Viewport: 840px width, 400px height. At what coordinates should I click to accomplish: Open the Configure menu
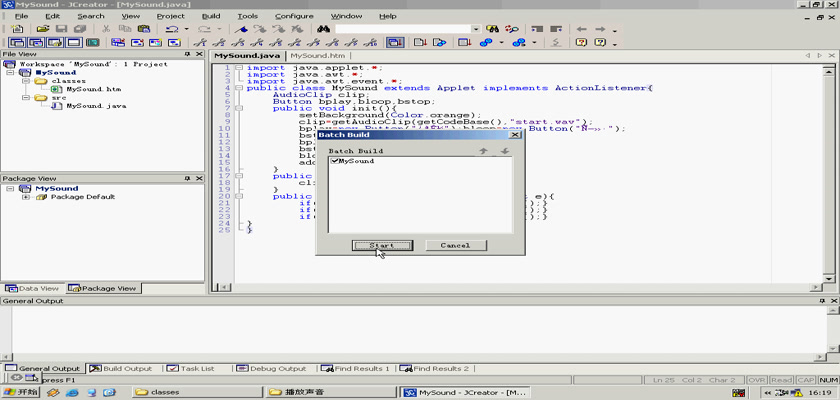click(294, 16)
